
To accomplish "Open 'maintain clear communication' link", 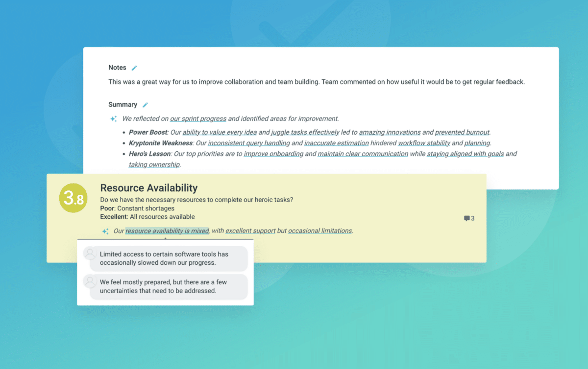I will [x=363, y=154].
